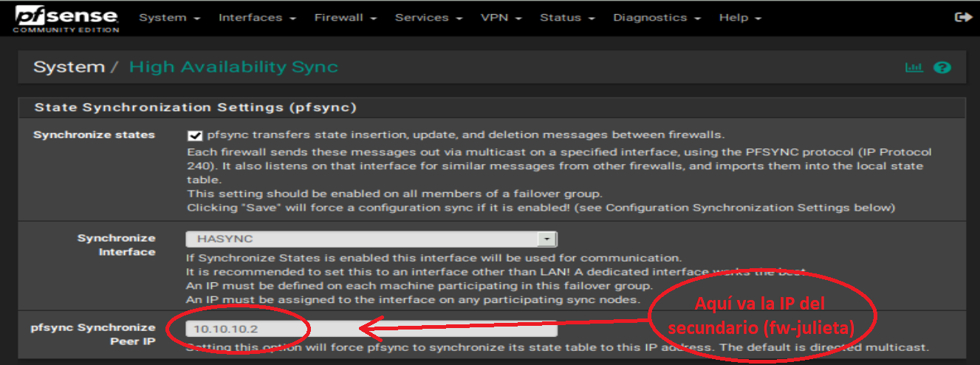Open the VPN menu

(x=501, y=17)
